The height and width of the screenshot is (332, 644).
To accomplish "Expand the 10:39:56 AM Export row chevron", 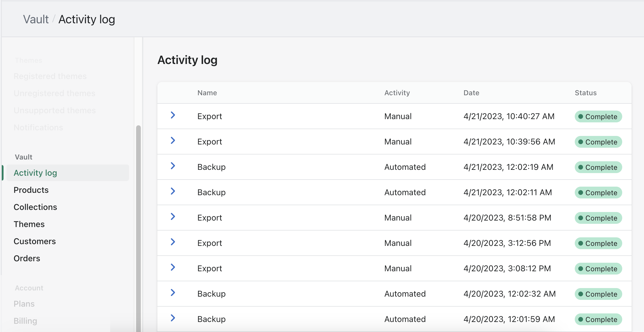I will [173, 141].
